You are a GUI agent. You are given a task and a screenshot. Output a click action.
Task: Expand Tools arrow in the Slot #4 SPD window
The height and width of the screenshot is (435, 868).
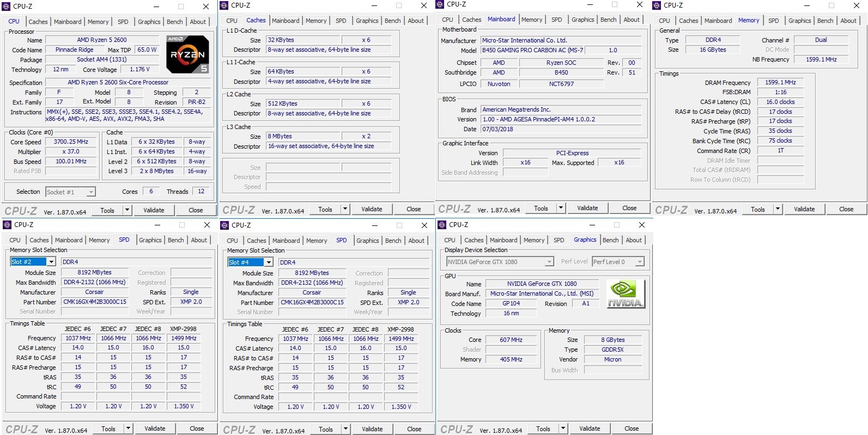(346, 429)
